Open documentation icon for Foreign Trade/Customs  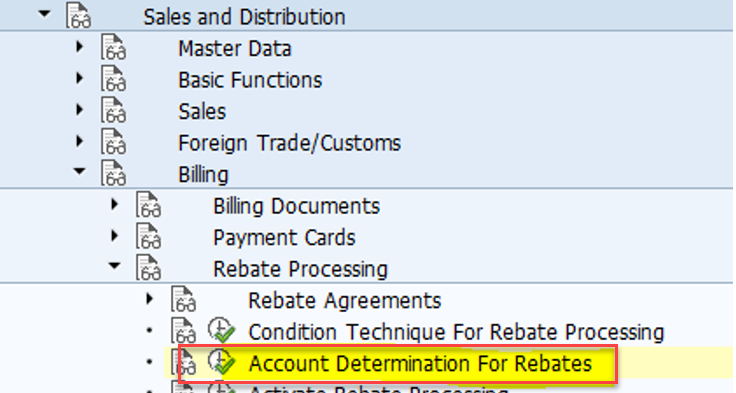tap(113, 141)
